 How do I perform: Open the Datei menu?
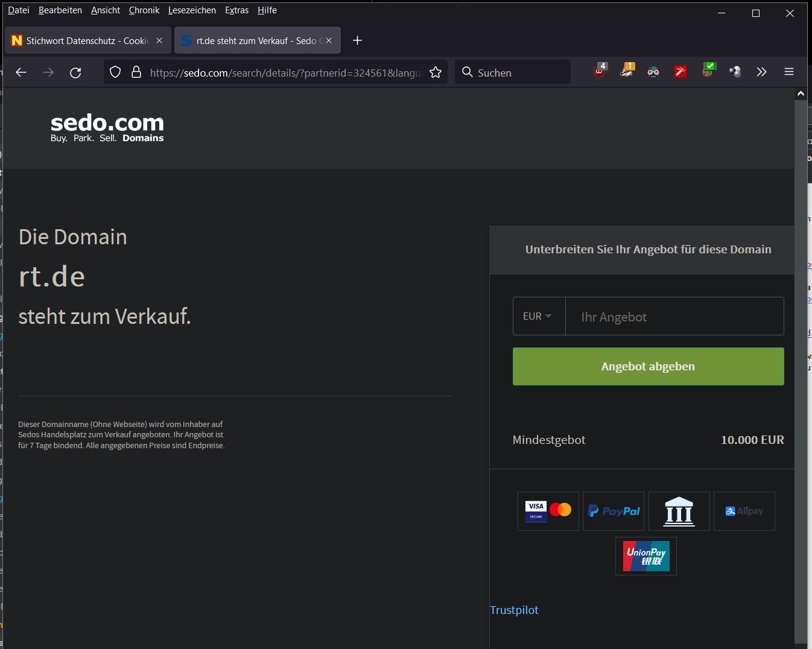[x=19, y=10]
